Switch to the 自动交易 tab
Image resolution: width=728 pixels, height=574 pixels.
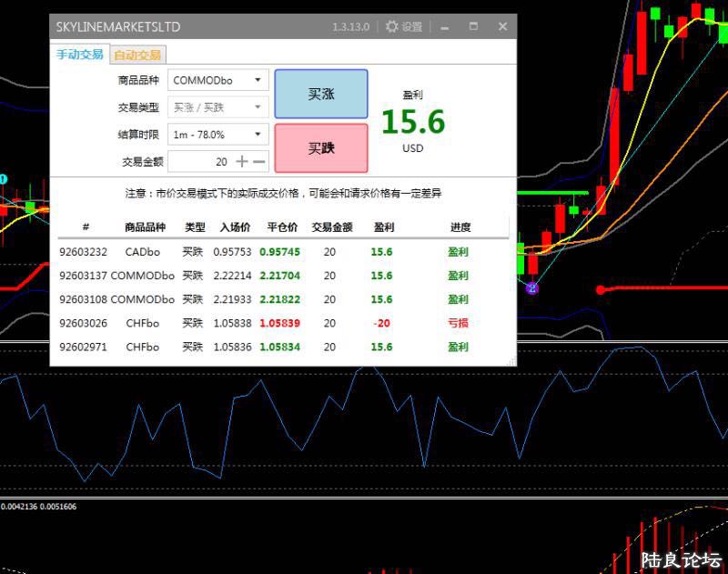tap(136, 55)
